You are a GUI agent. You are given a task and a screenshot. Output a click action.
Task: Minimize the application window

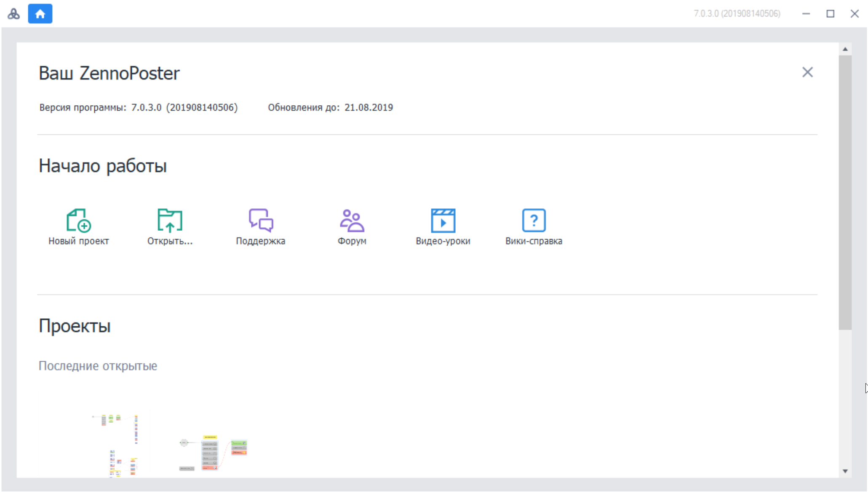coord(806,14)
